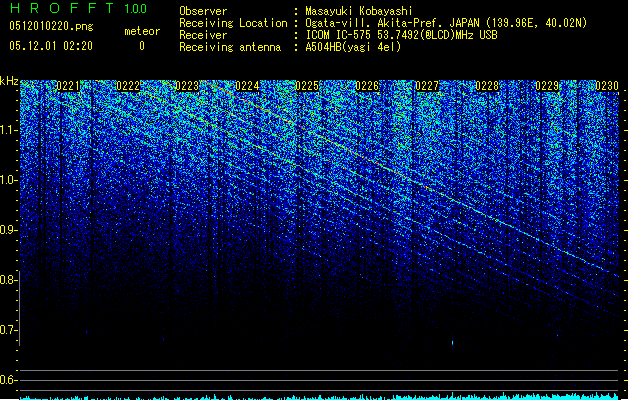This screenshot has height=400, width=629.
Task: Click the 0227 time marker
Action: [427, 86]
